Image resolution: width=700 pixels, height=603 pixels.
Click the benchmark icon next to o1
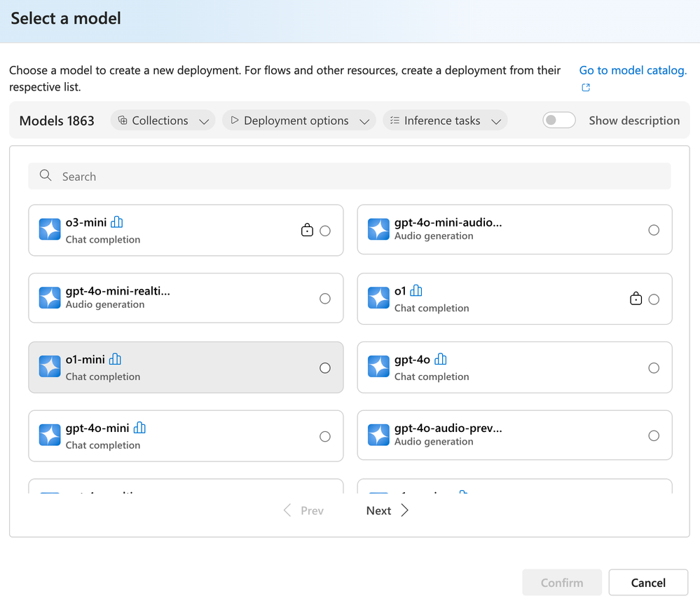tap(416, 290)
